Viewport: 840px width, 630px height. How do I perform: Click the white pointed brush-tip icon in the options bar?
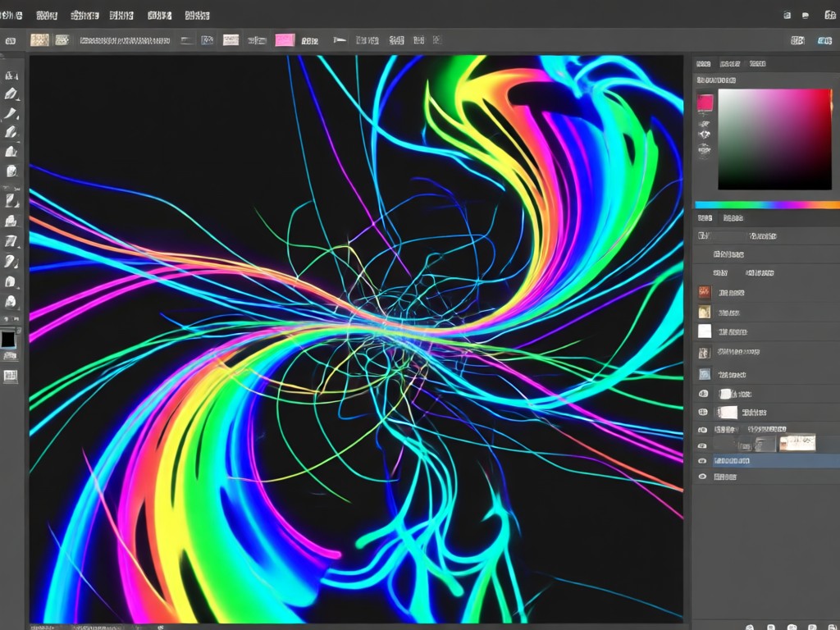click(340, 40)
